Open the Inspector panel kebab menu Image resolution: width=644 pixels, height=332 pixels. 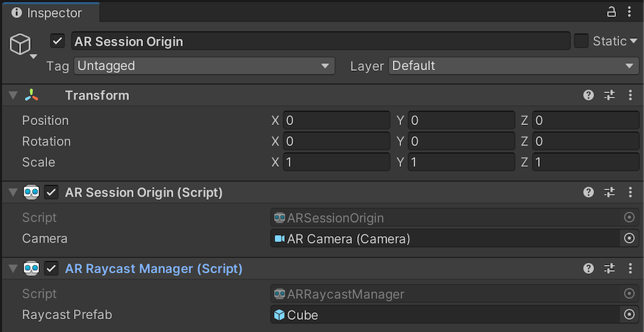coord(631,12)
